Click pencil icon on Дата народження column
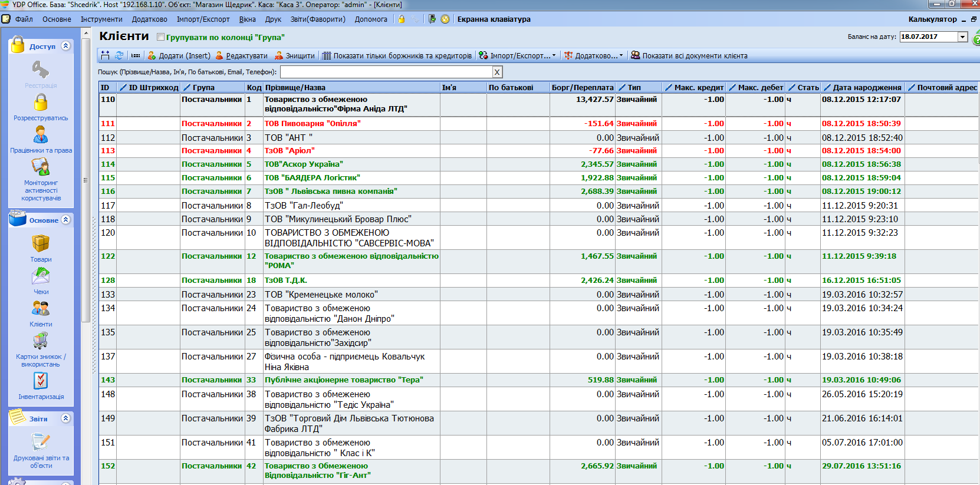Screen dimensions: 980x485 (827, 87)
